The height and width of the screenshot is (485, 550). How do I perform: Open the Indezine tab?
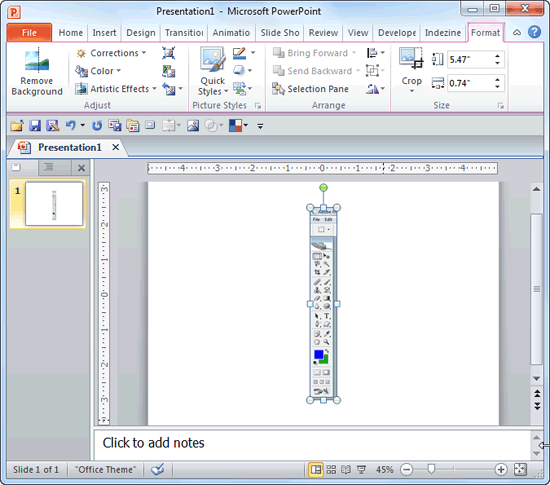point(443,33)
